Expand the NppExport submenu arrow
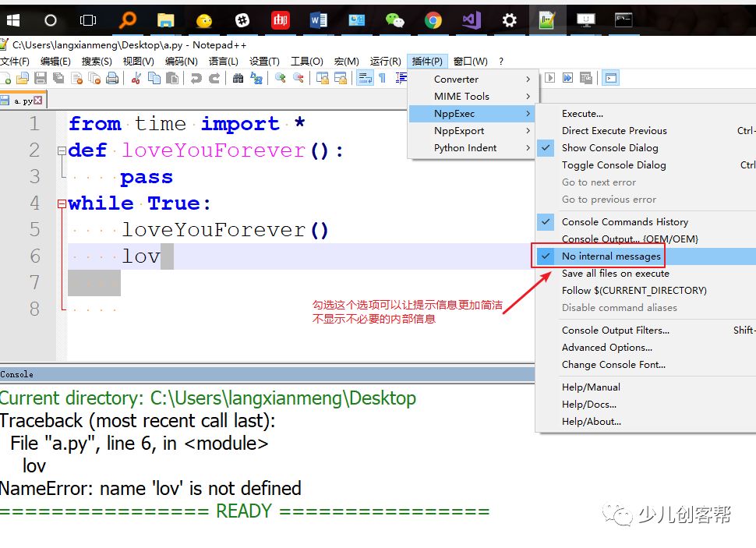The image size is (756, 548). click(x=528, y=131)
